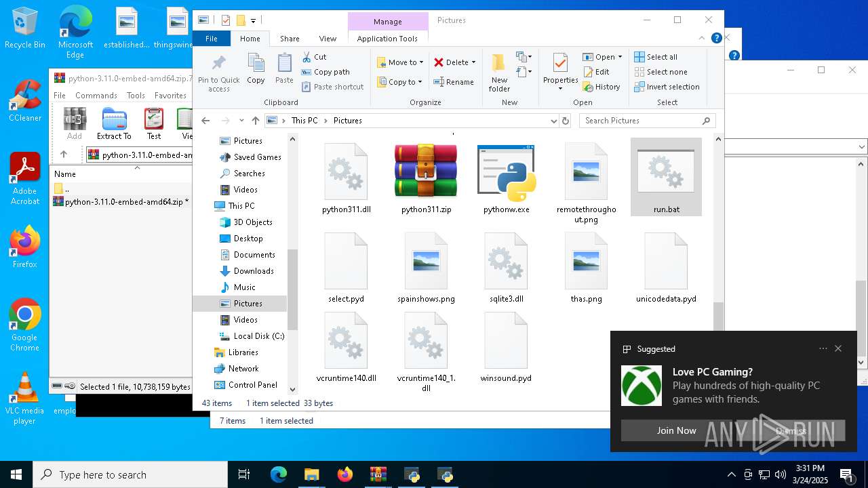This screenshot has width=868, height=488.
Task: Click Pin to Quick access icon
Action: [218, 73]
